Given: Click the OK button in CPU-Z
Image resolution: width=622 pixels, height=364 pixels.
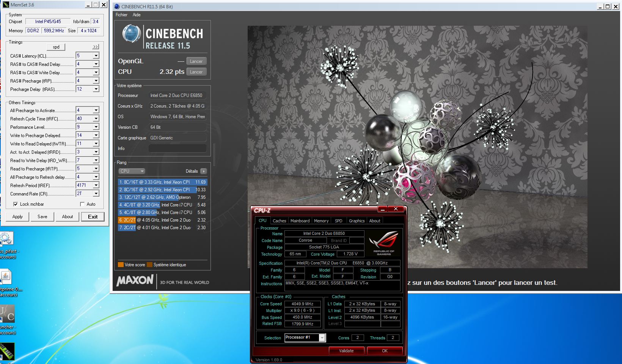Looking at the screenshot, I should 385,351.
